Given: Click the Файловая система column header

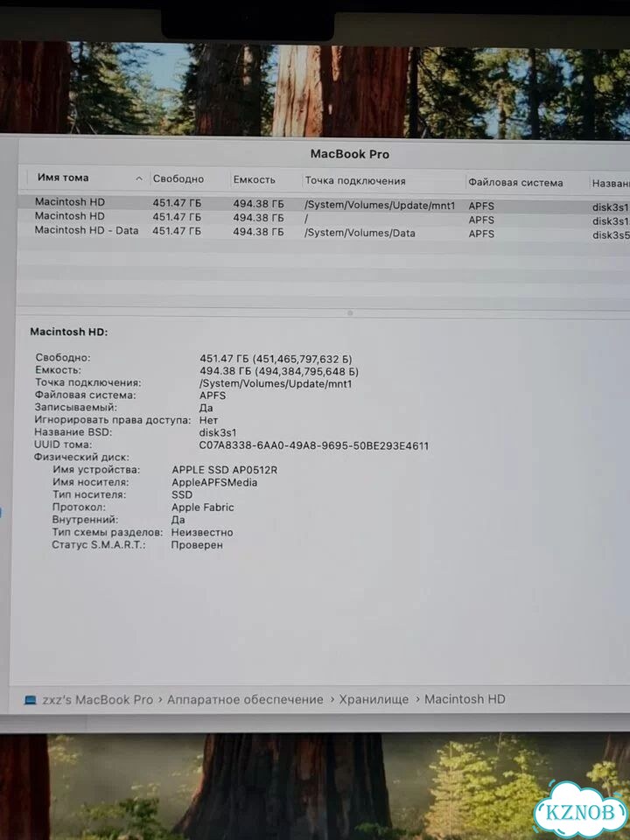Looking at the screenshot, I should [515, 183].
